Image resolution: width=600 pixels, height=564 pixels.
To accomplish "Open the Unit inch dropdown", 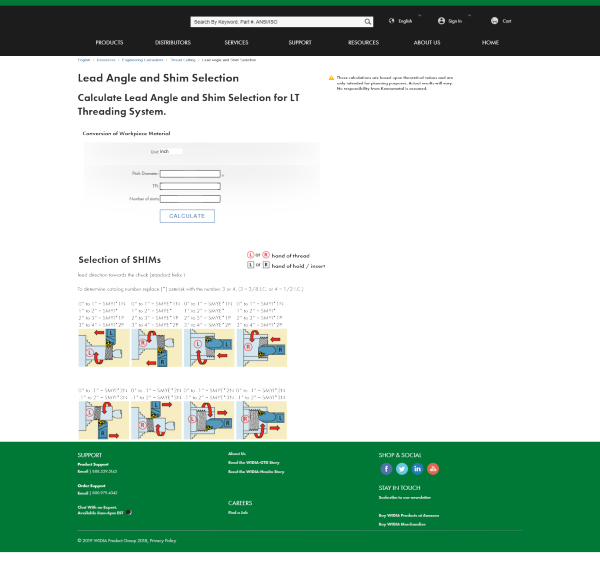I will pos(171,151).
